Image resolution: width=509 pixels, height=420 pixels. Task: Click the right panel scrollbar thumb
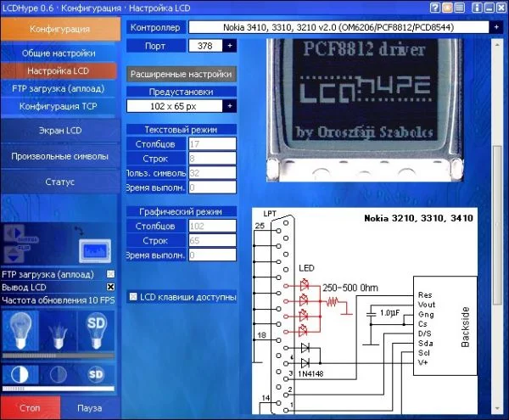pyautogui.click(x=497, y=225)
